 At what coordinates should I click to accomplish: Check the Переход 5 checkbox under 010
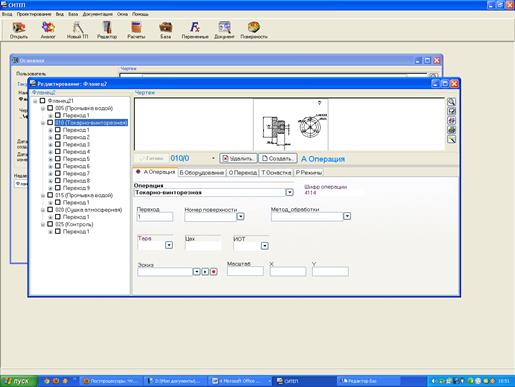58,159
